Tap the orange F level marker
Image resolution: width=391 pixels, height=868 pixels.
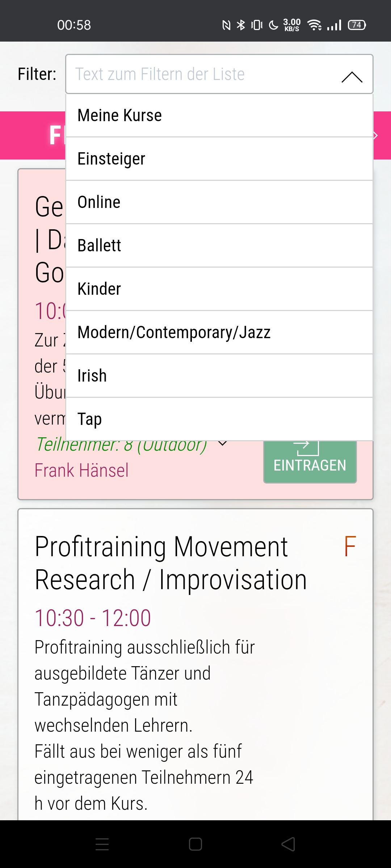[350, 546]
